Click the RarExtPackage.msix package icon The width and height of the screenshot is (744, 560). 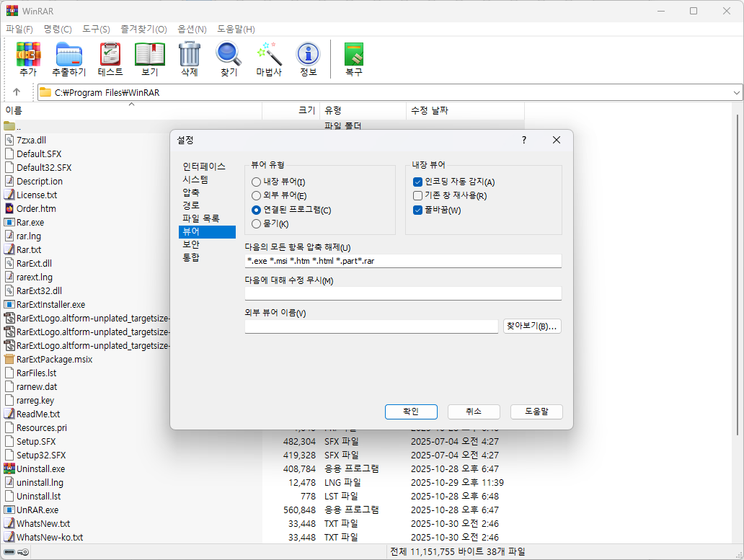tap(9, 359)
